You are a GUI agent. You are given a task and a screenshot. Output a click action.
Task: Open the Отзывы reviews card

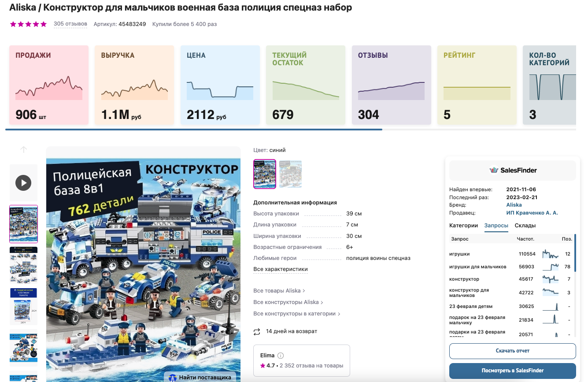point(392,85)
